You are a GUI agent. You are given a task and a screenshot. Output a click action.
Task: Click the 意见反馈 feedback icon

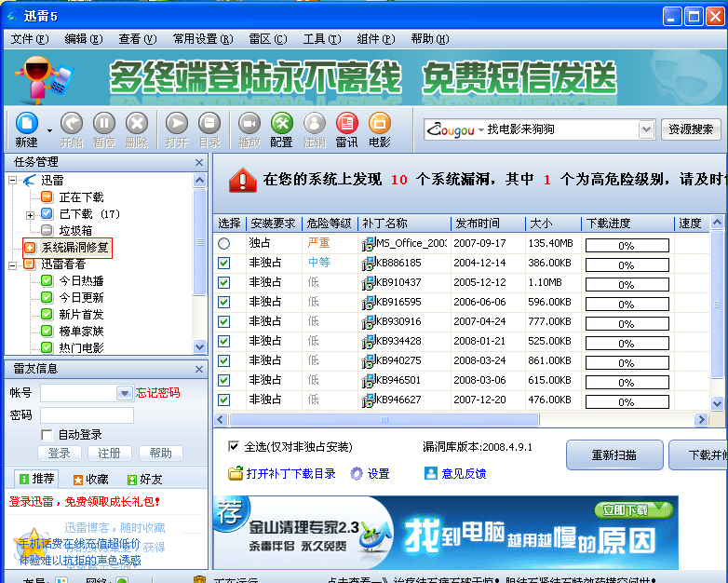pyautogui.click(x=430, y=474)
